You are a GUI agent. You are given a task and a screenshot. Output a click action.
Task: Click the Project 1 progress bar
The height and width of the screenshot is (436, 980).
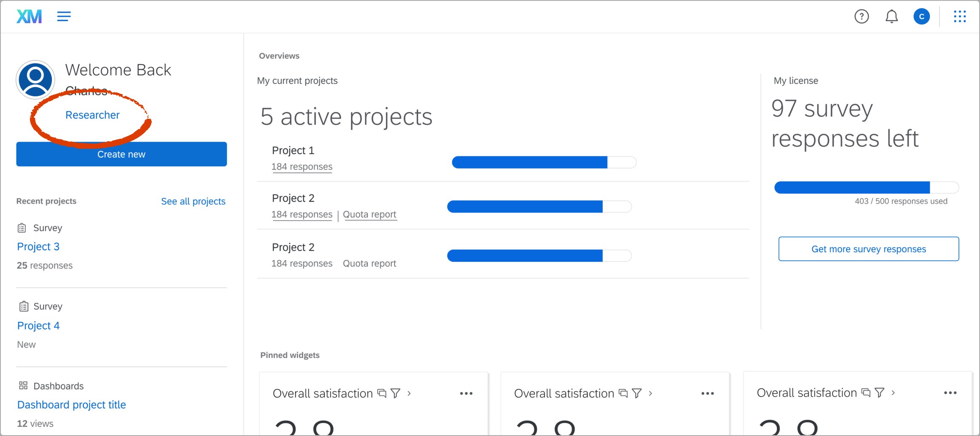[544, 162]
